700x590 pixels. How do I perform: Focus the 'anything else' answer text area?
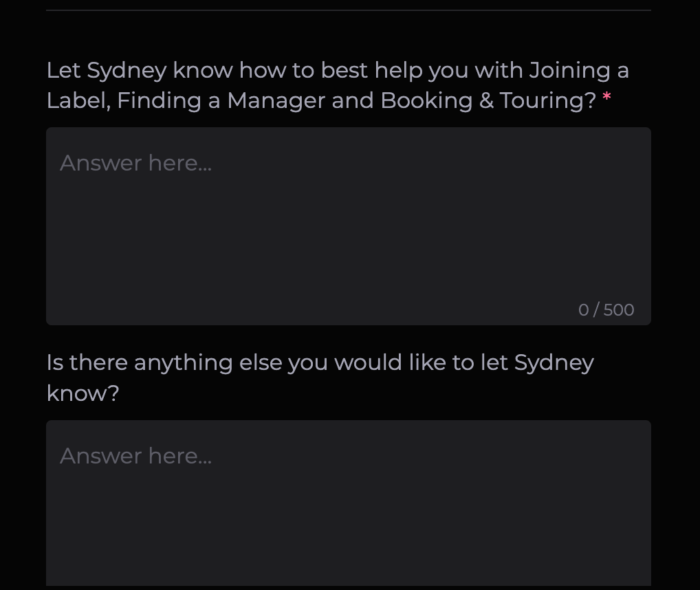tap(348, 509)
